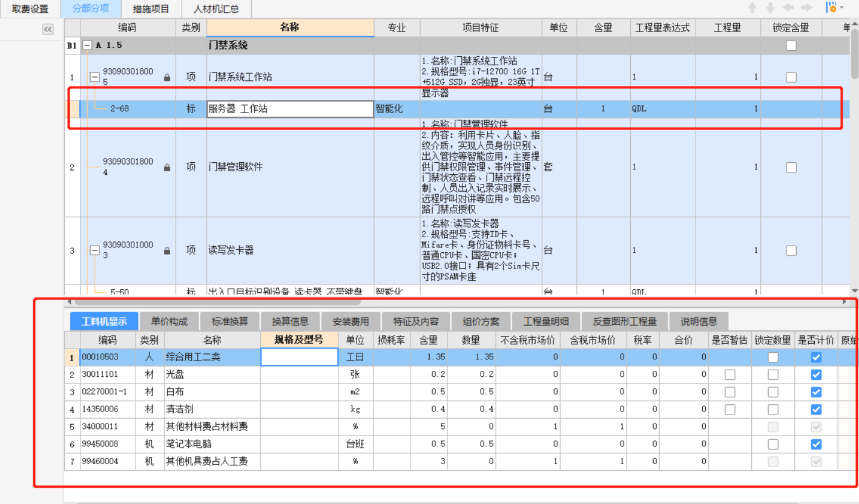Open the 工程量明细 tab
859x504 pixels.
coord(546,321)
